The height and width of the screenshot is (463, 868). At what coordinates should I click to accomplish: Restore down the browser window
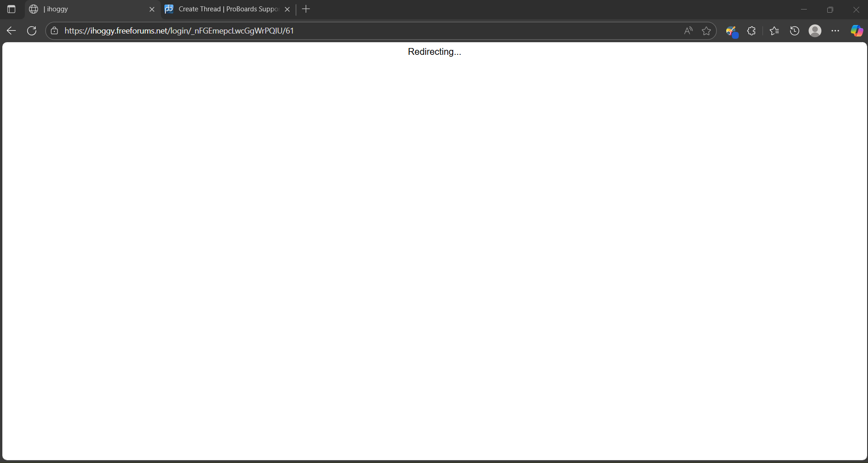(x=830, y=9)
